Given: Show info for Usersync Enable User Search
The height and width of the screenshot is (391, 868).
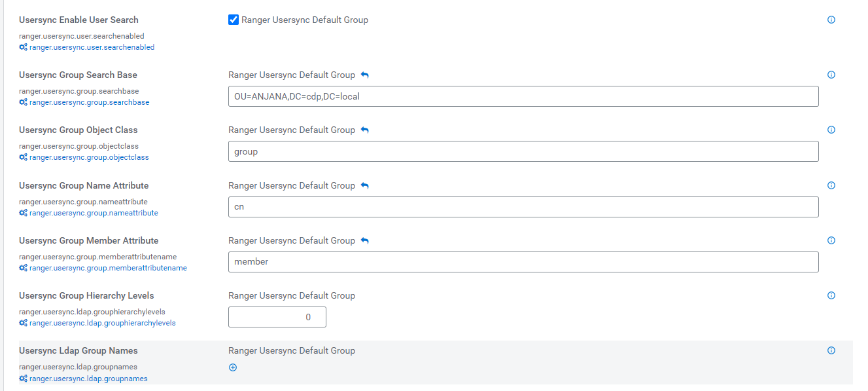Looking at the screenshot, I should [x=831, y=20].
